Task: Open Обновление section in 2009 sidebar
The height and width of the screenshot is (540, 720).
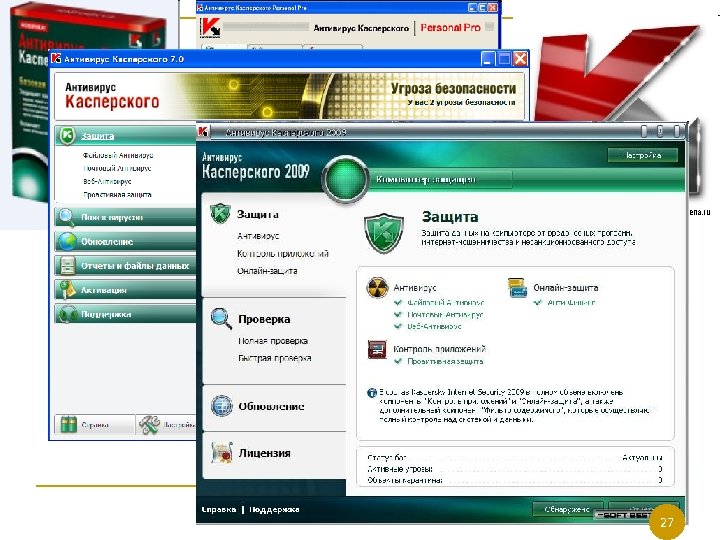Action: 271,406
